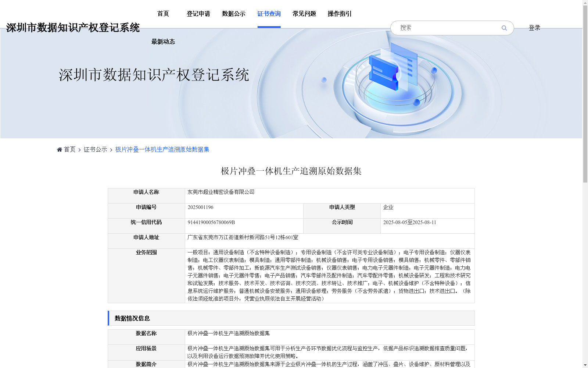Open the 首页 navigation menu item
This screenshot has height=368, width=588.
(x=163, y=14)
